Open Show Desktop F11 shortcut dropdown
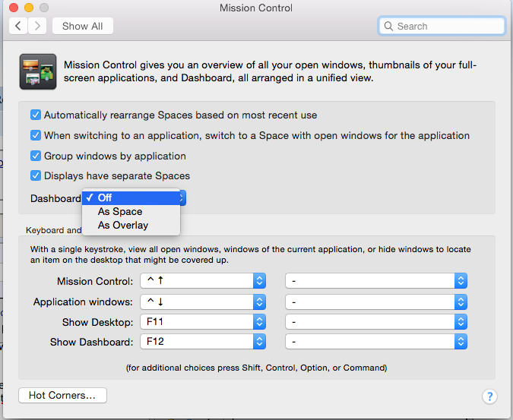 [x=203, y=322]
